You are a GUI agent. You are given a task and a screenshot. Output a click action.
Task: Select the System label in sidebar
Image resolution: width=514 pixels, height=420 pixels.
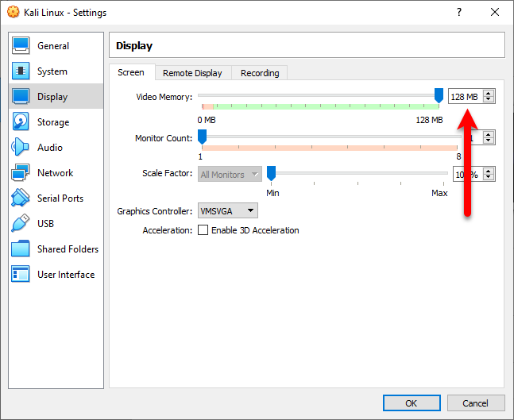point(52,71)
